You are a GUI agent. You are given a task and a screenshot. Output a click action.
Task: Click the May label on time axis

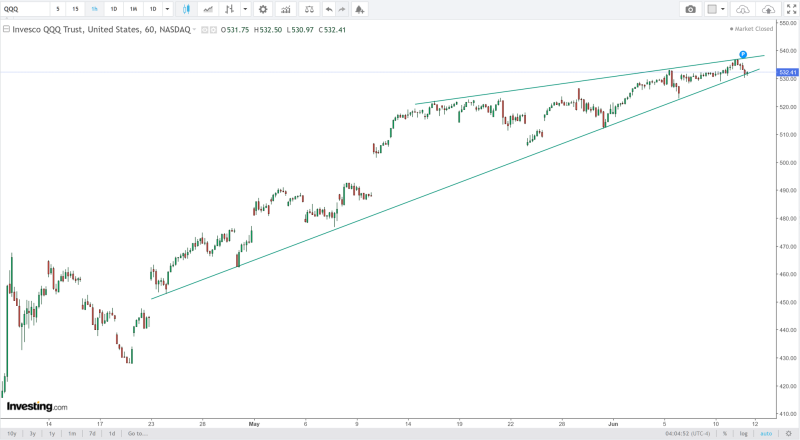254,424
